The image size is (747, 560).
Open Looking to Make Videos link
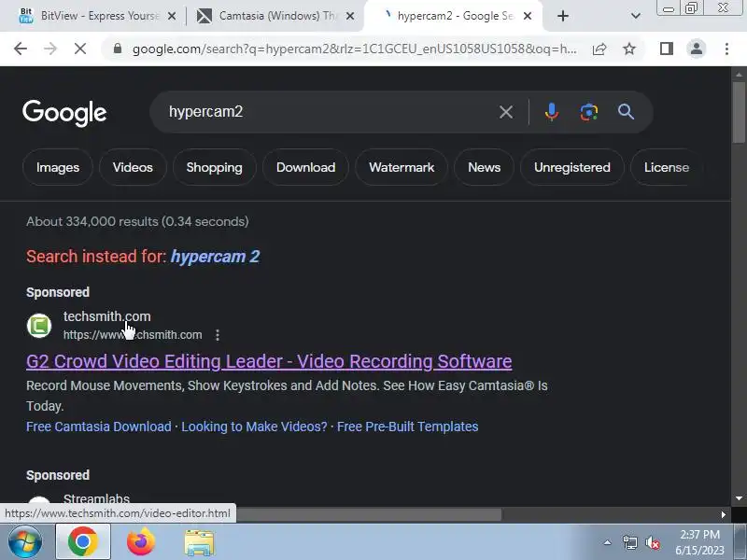click(x=254, y=427)
